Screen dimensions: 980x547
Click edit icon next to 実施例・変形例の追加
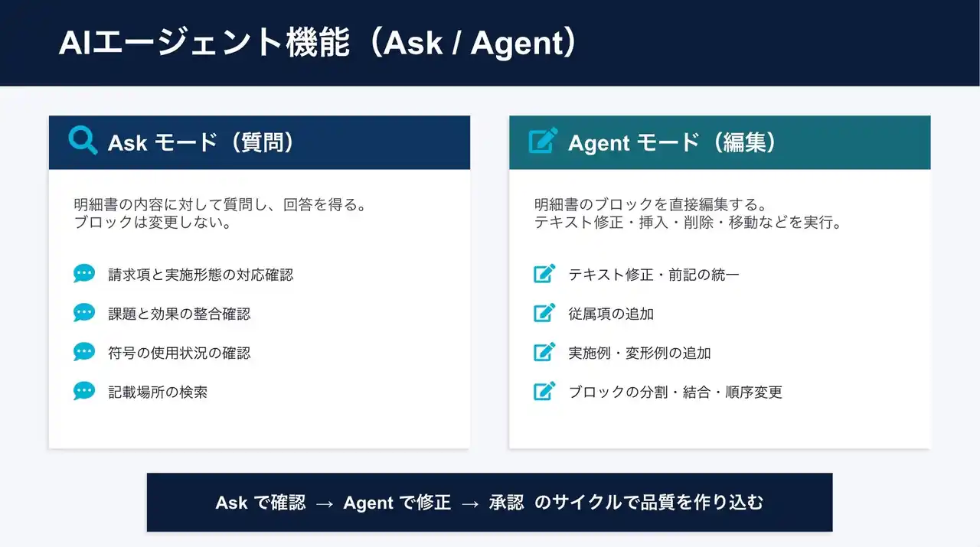point(544,352)
